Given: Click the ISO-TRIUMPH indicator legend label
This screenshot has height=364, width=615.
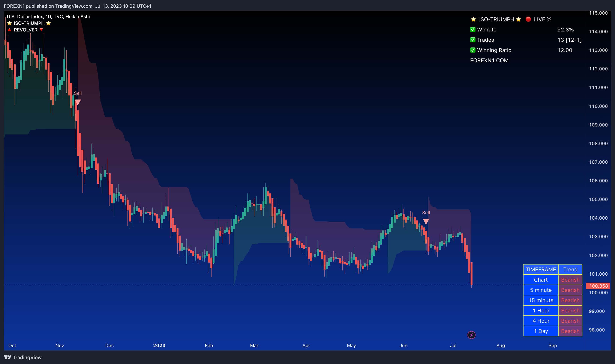Looking at the screenshot, I should (x=29, y=23).
